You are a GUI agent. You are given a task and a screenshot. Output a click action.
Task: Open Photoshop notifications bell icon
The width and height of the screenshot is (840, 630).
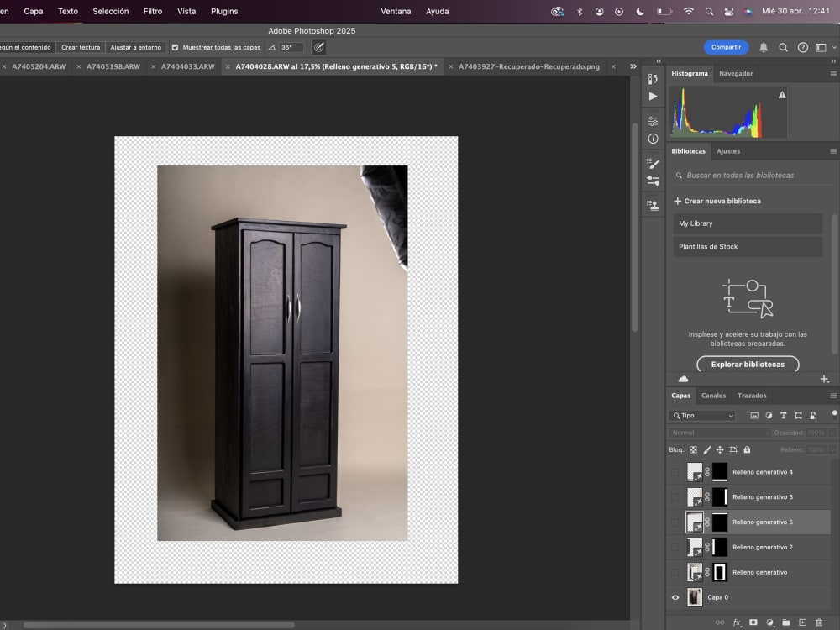pyautogui.click(x=764, y=47)
